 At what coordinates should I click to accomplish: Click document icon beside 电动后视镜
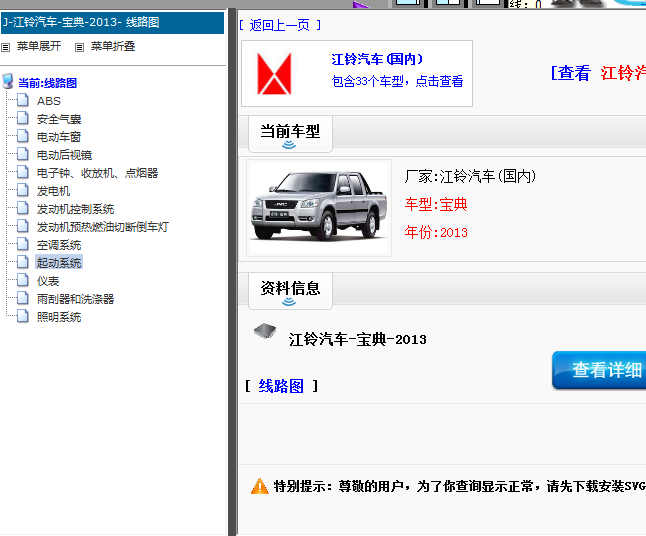[x=23, y=154]
